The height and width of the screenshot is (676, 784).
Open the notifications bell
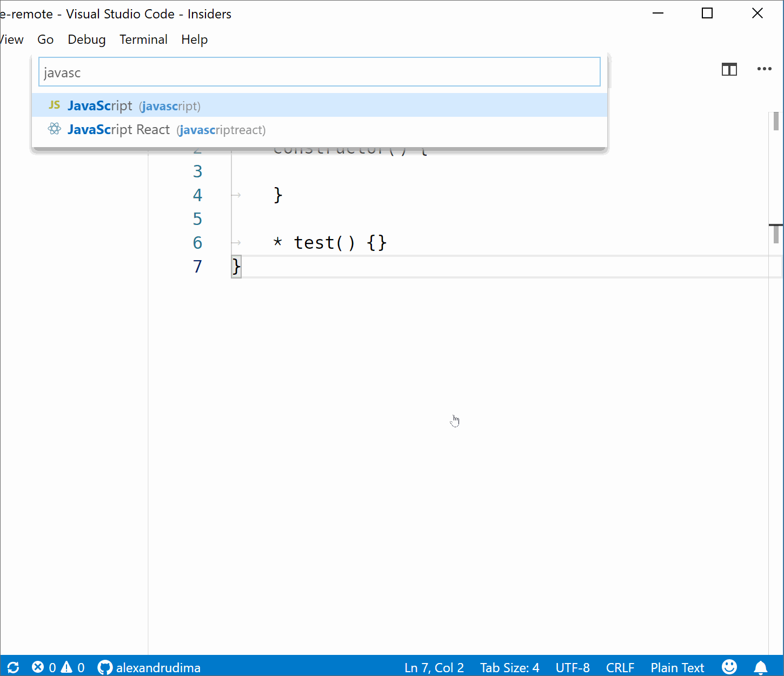[760, 667]
